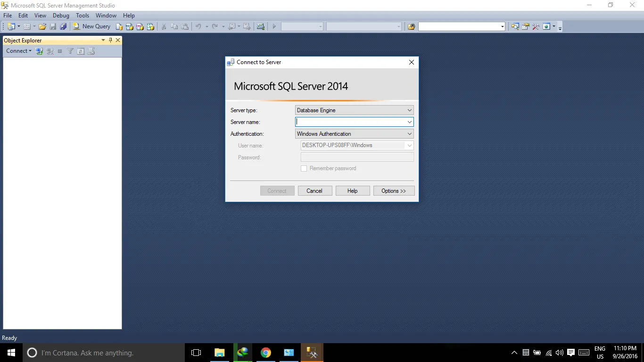
Task: Open the Debug menu
Action: (61, 16)
